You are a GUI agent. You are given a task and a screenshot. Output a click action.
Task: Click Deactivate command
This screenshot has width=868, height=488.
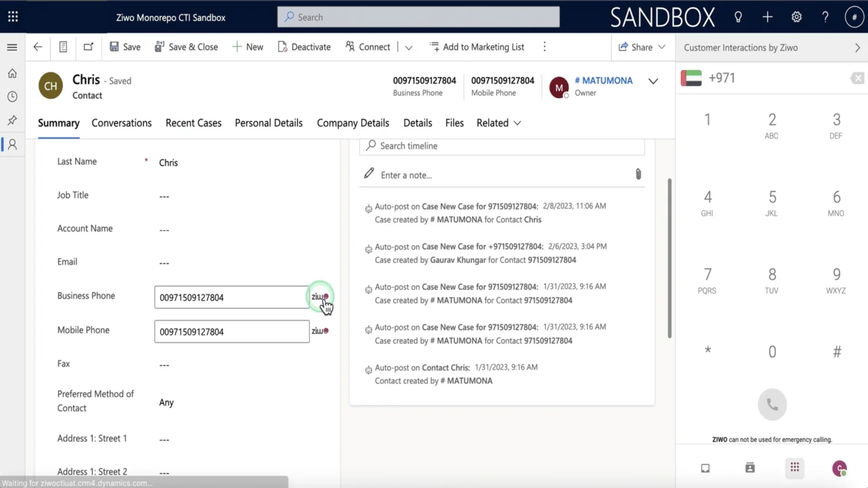click(x=304, y=47)
